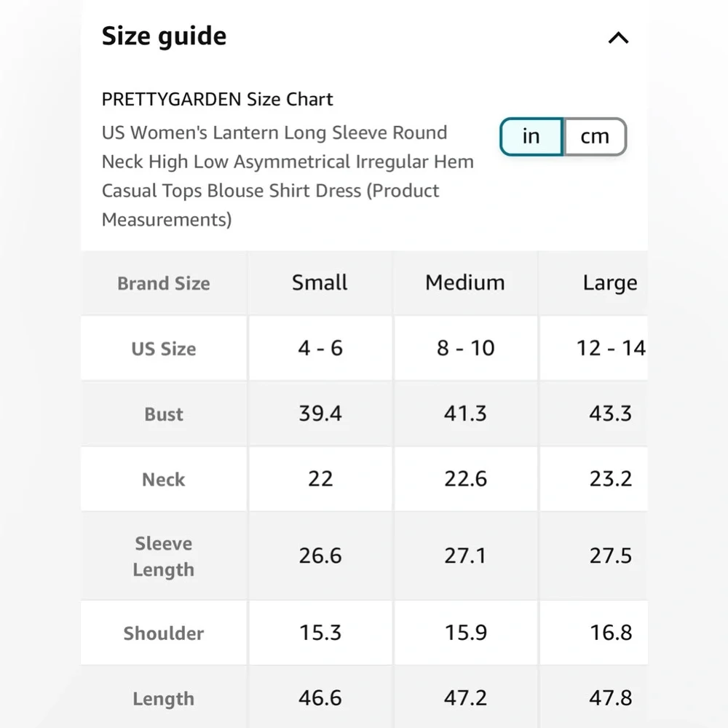The height and width of the screenshot is (728, 728).
Task: Click Large shoulder value 16.8
Action: 610,633
